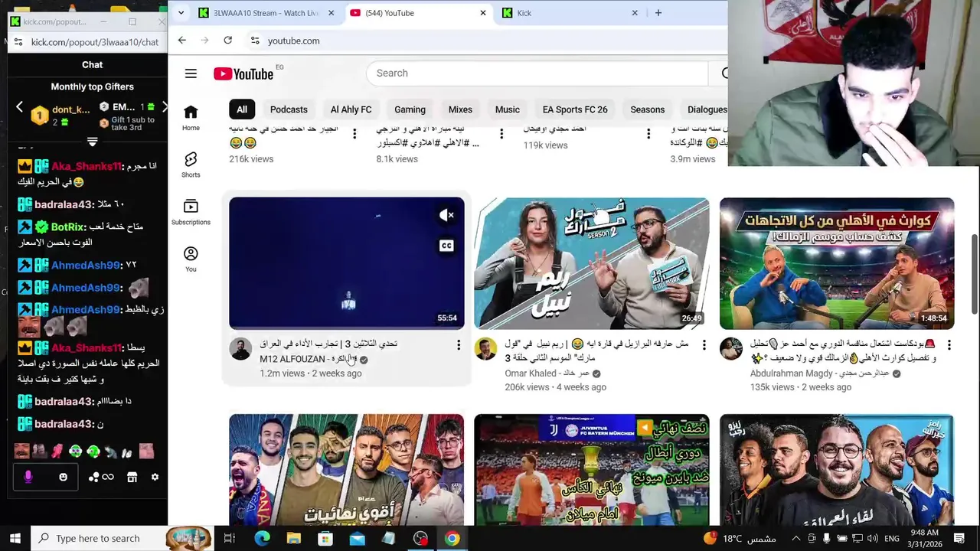Open M12 ALFOUZAN channel avatar
Viewport: 980px width, 551px height.
point(240,349)
